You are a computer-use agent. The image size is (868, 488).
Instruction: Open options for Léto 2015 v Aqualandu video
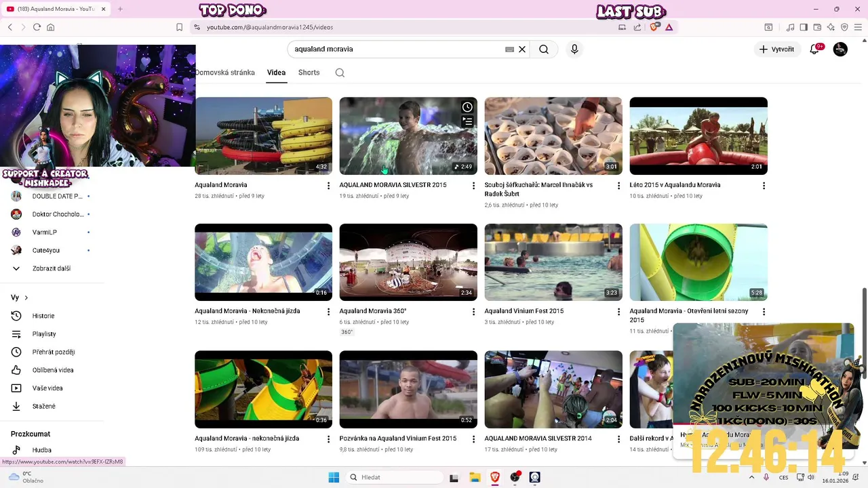[764, 186]
